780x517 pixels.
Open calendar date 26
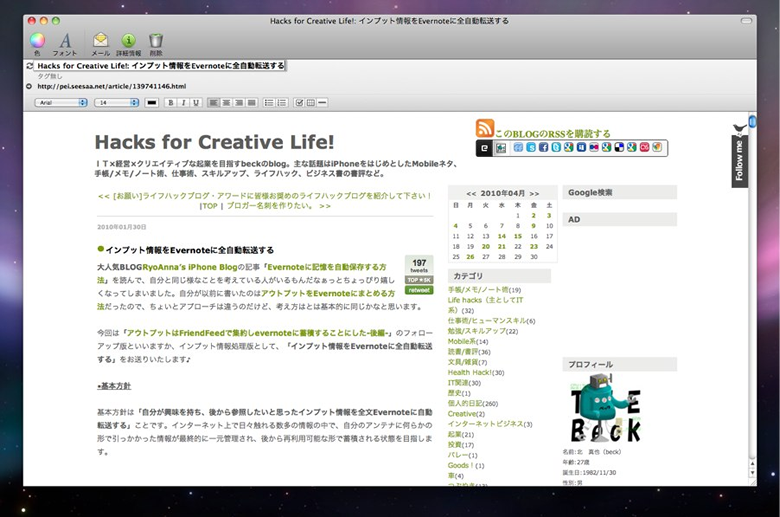(471, 257)
